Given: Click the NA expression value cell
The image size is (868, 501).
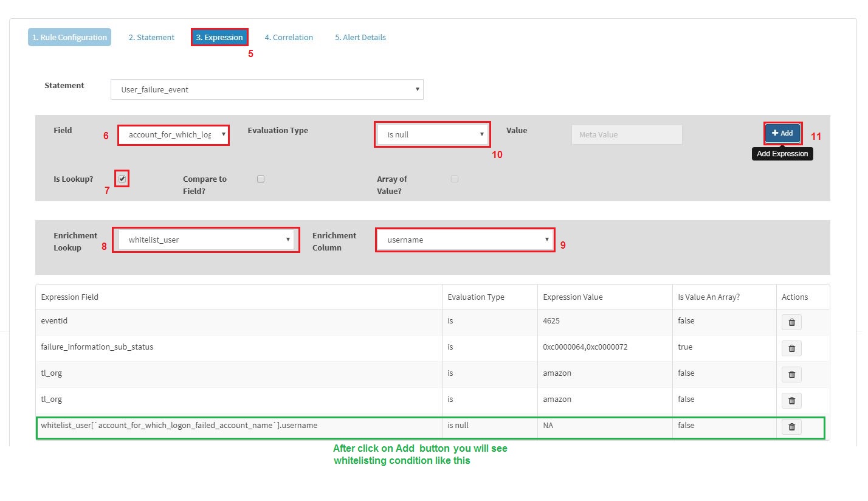Looking at the screenshot, I should (x=605, y=427).
